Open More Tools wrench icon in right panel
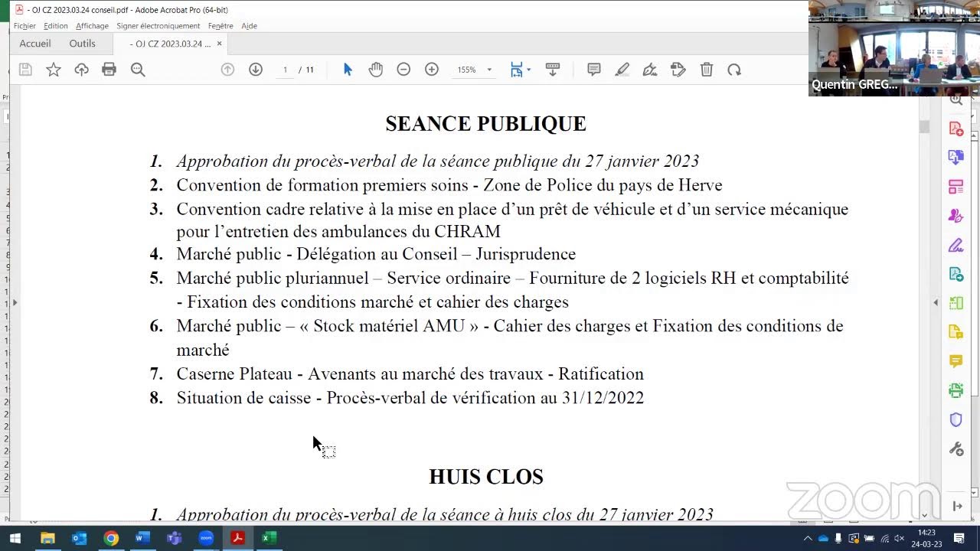Image resolution: width=980 pixels, height=551 pixels. click(955, 449)
